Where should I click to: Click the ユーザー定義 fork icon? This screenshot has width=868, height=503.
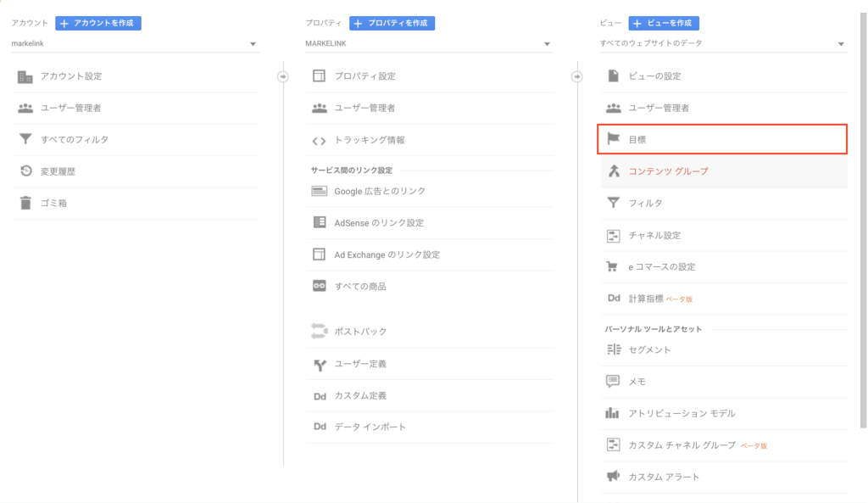click(x=320, y=365)
